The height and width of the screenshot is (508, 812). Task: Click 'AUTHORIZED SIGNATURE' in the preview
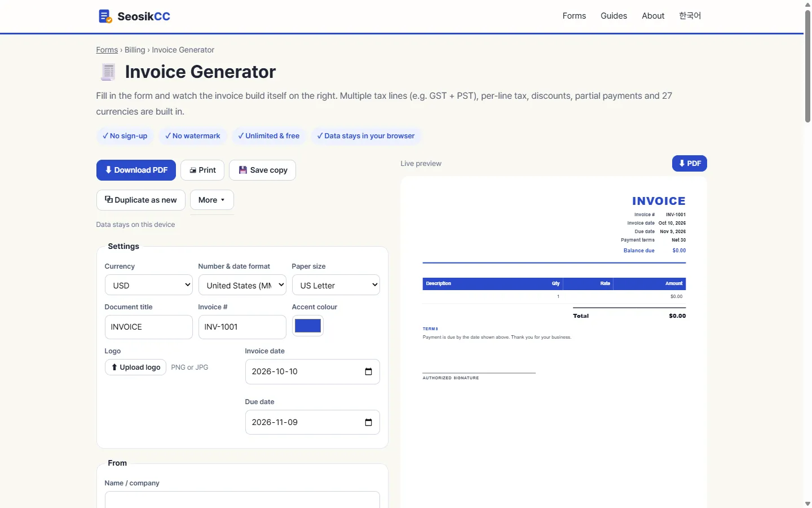(x=451, y=378)
